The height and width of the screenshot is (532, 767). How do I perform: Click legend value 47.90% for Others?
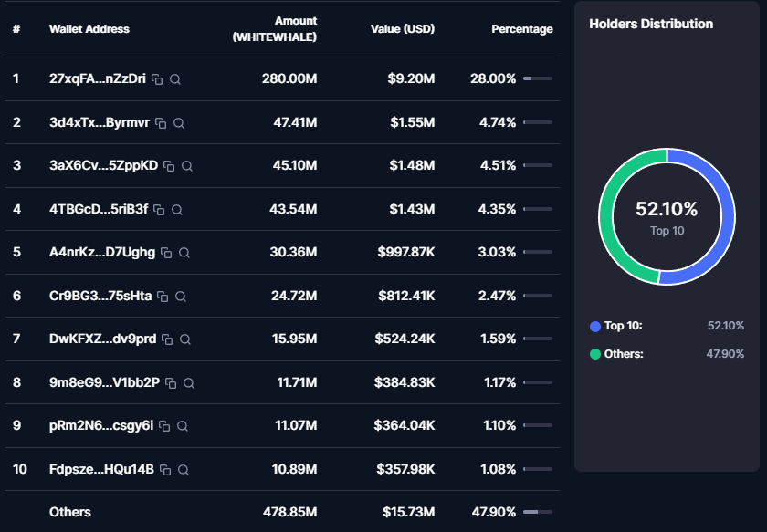[725, 353]
